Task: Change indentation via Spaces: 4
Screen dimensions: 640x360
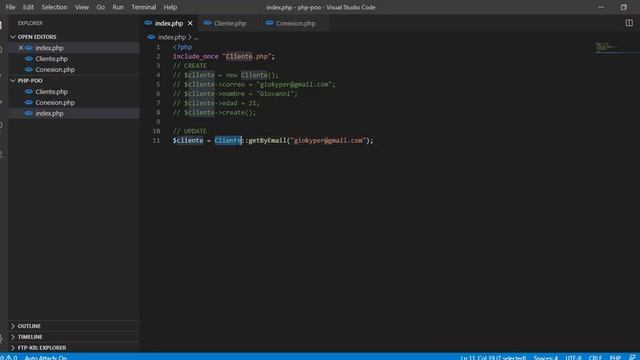Action: pos(545,357)
